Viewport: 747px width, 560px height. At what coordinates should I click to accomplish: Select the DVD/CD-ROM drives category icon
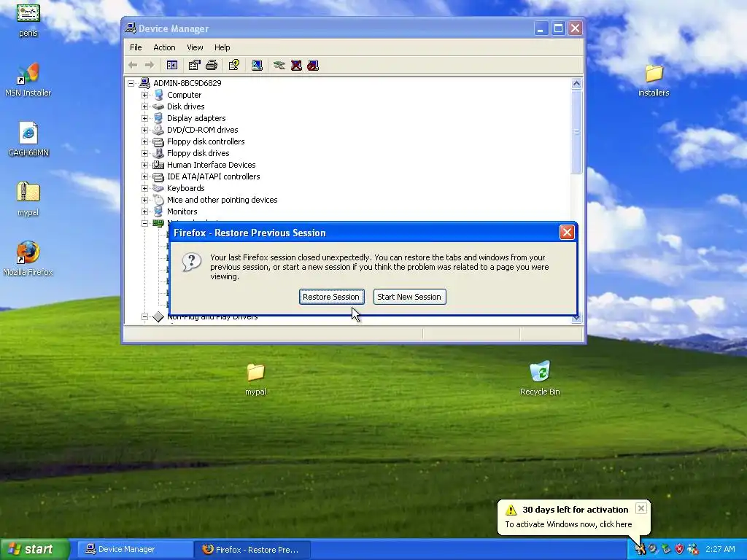(158, 130)
